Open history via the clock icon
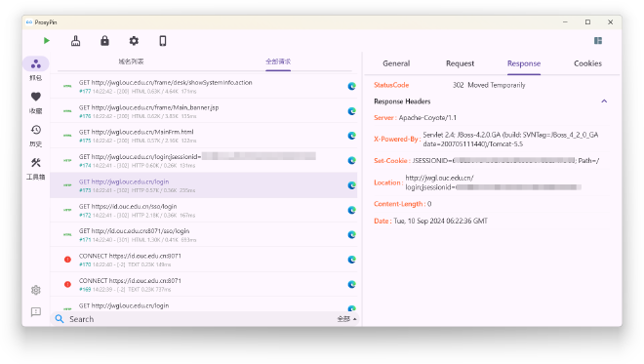 tap(36, 130)
